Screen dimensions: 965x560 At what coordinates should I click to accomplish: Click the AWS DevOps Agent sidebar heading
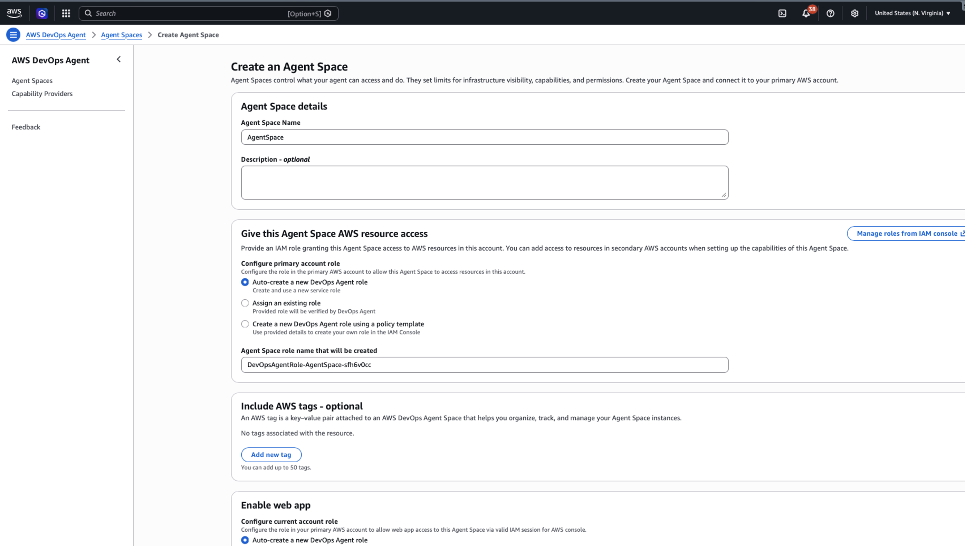50,60
